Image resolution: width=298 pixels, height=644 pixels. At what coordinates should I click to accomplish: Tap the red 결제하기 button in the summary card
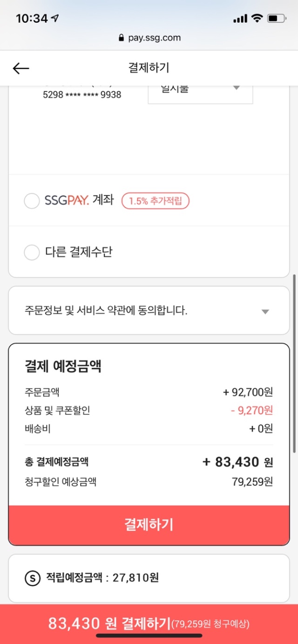click(x=149, y=525)
